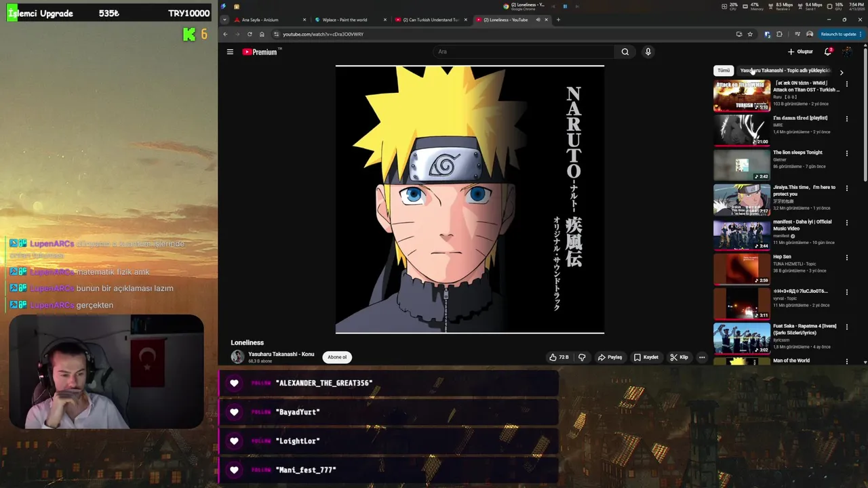Start voice search with the microphone icon
Screen dimensions: 868x488
click(648, 52)
